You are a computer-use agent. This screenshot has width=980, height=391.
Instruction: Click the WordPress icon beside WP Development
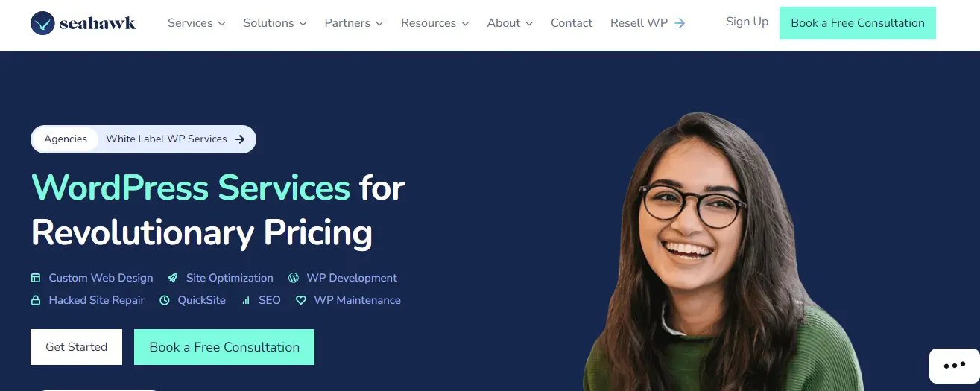click(293, 278)
